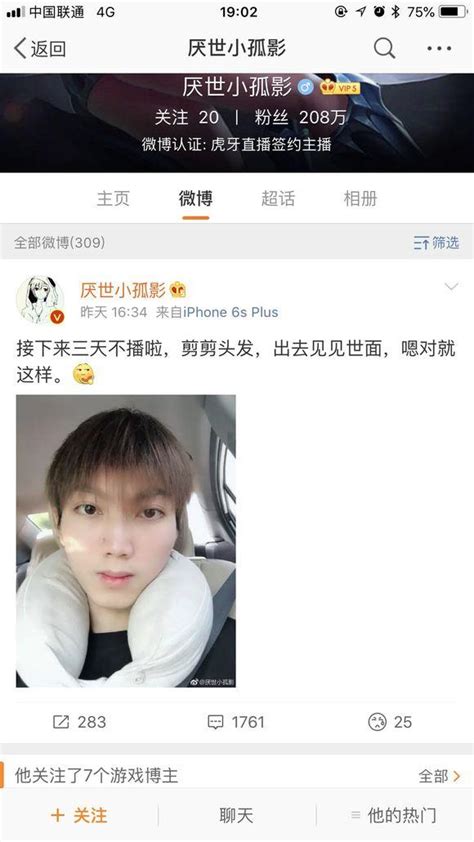474x842 pixels.
Task: Open the 筛选 filter dropdown
Action: (x=436, y=243)
